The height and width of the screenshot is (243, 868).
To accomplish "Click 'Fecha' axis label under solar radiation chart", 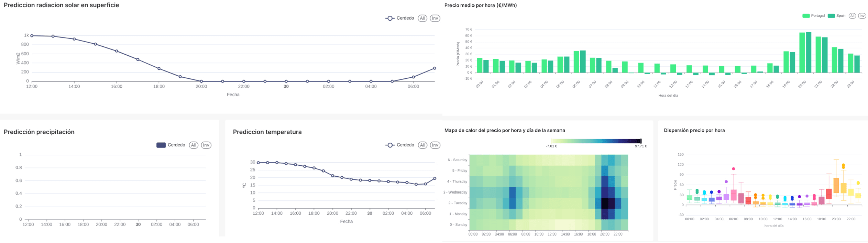I will 233,95.
